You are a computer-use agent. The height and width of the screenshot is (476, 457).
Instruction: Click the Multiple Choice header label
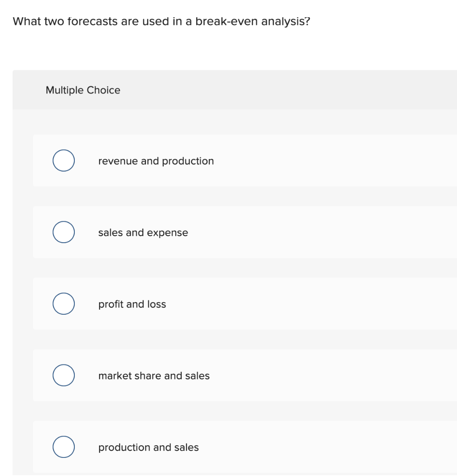coord(83,90)
